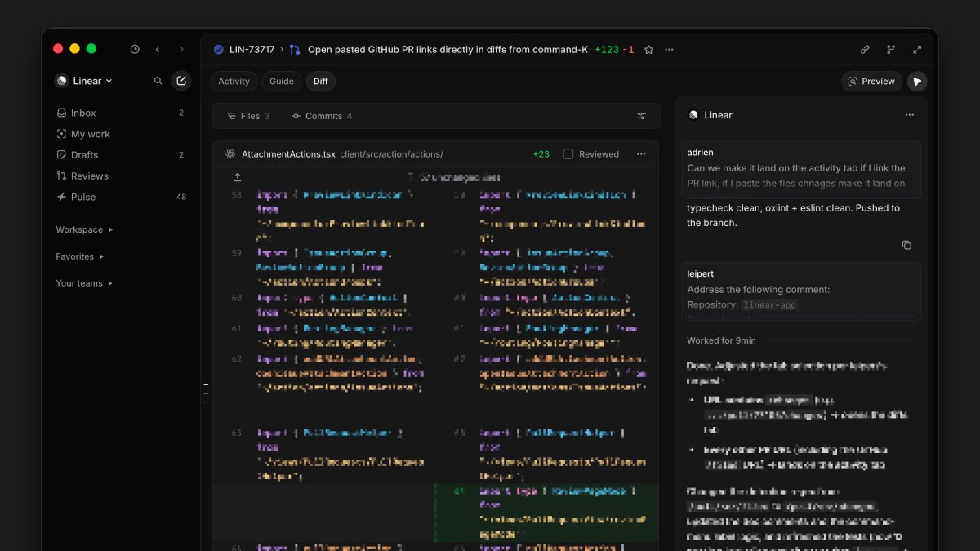Expand view with the fullscreen icon
Image resolution: width=980 pixels, height=551 pixels.
click(917, 50)
